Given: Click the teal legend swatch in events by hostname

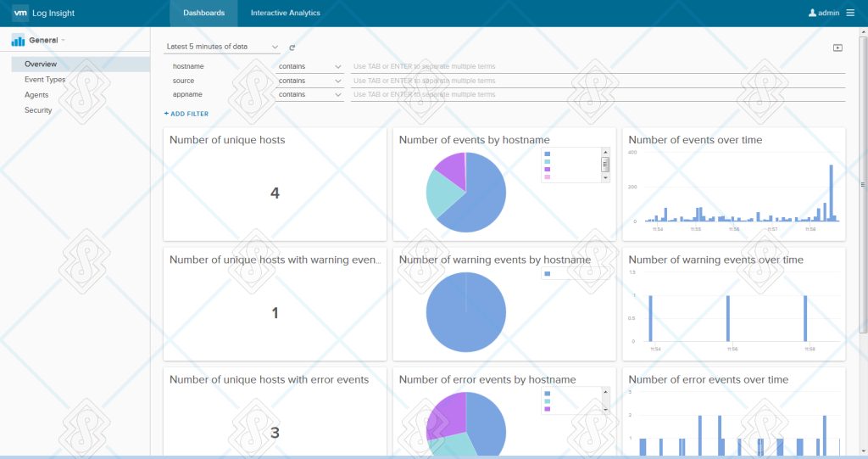Looking at the screenshot, I should click(x=548, y=162).
